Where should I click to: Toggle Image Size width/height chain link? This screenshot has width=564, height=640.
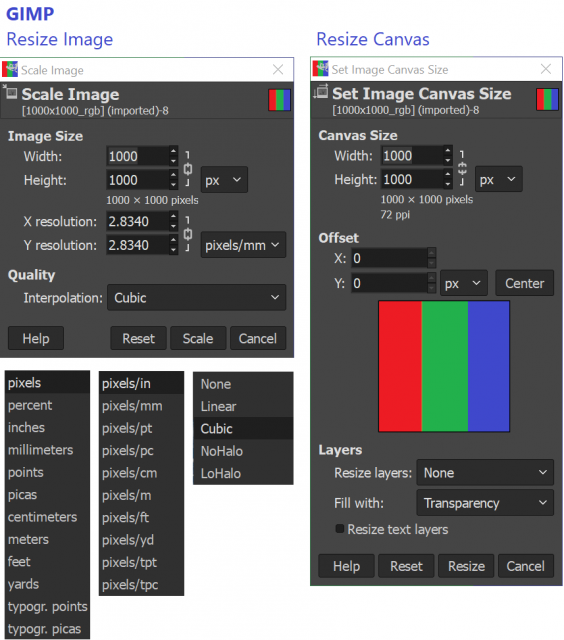(x=188, y=169)
